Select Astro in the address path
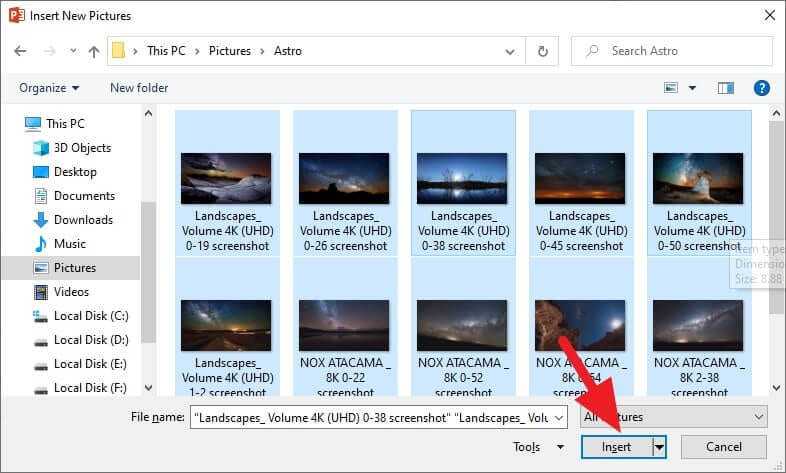 [x=288, y=51]
